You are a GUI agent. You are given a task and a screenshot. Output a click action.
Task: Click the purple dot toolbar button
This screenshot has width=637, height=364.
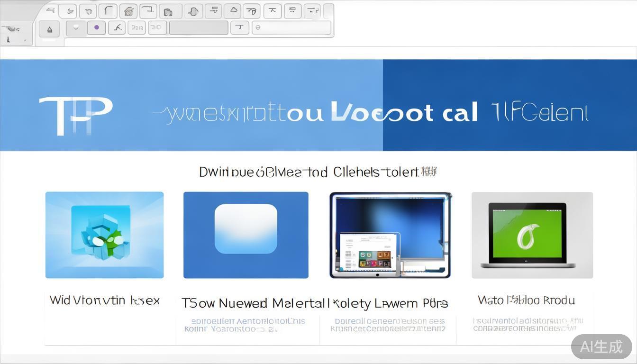(97, 27)
